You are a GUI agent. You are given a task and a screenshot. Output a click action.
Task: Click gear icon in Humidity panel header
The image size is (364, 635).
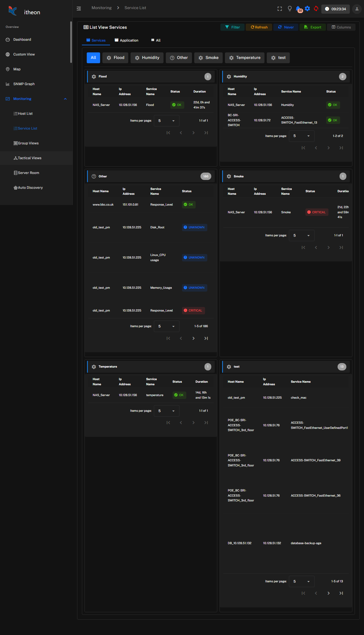(229, 77)
